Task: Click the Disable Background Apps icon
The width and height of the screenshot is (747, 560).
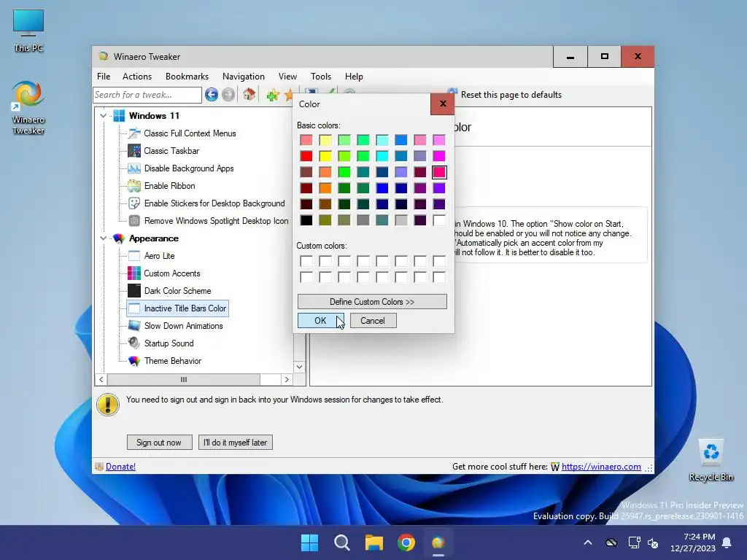Action: 134,168
